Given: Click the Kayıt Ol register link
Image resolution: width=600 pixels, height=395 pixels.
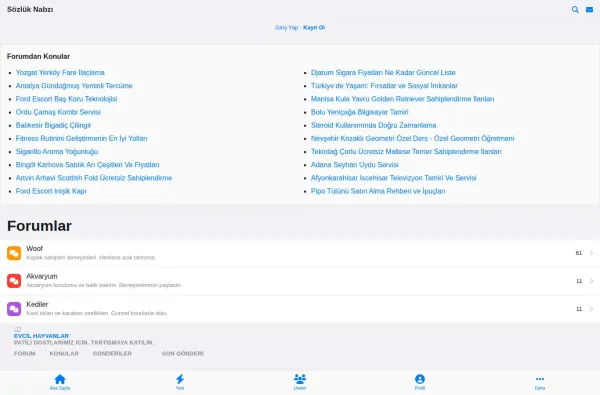Looking at the screenshot, I should point(314,28).
